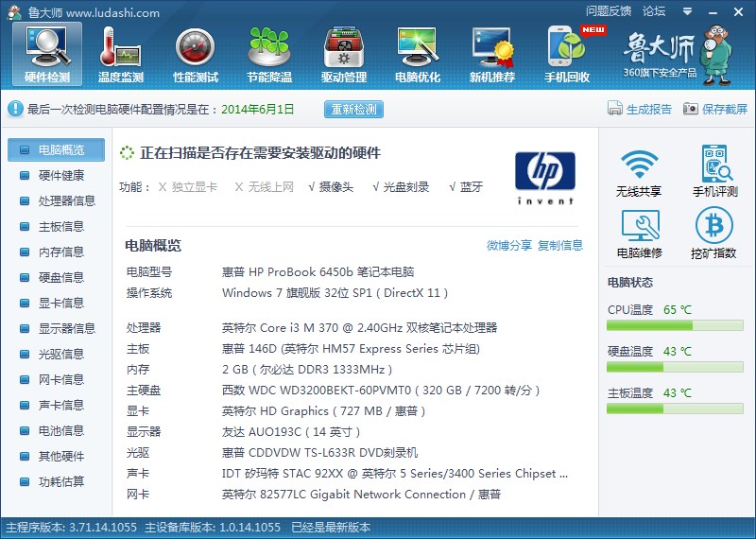The width and height of the screenshot is (756, 539).
Task: Click the 英特尔 HD Graphics text
Action: (x=324, y=411)
